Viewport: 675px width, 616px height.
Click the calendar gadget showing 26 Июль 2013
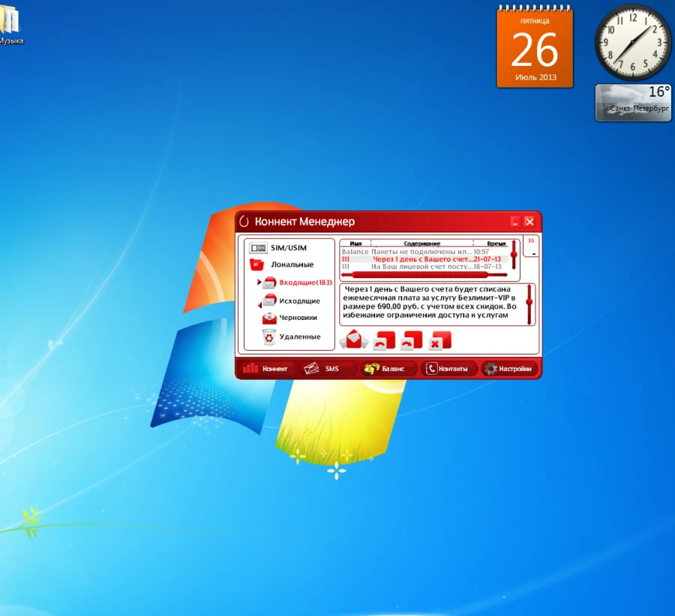coord(535,46)
